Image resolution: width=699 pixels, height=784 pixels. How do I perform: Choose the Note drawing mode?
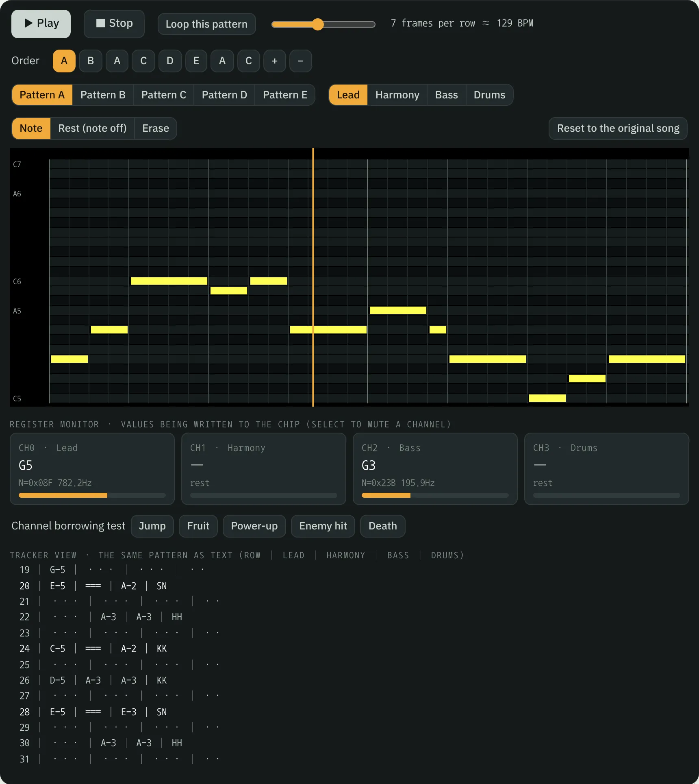click(31, 128)
